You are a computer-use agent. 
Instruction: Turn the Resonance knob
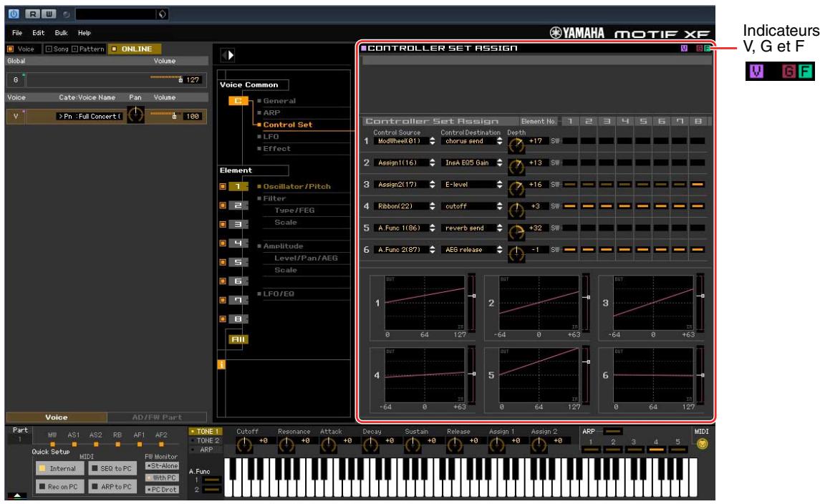tap(286, 445)
